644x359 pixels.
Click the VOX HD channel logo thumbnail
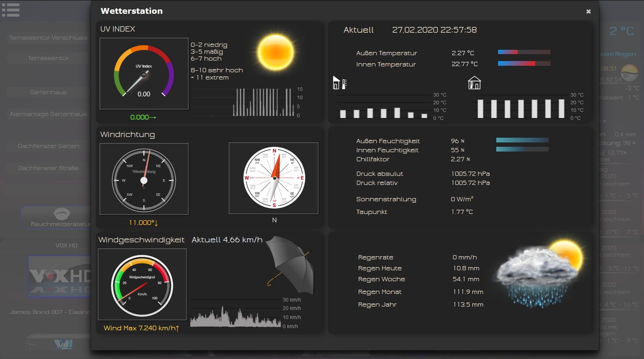point(60,277)
